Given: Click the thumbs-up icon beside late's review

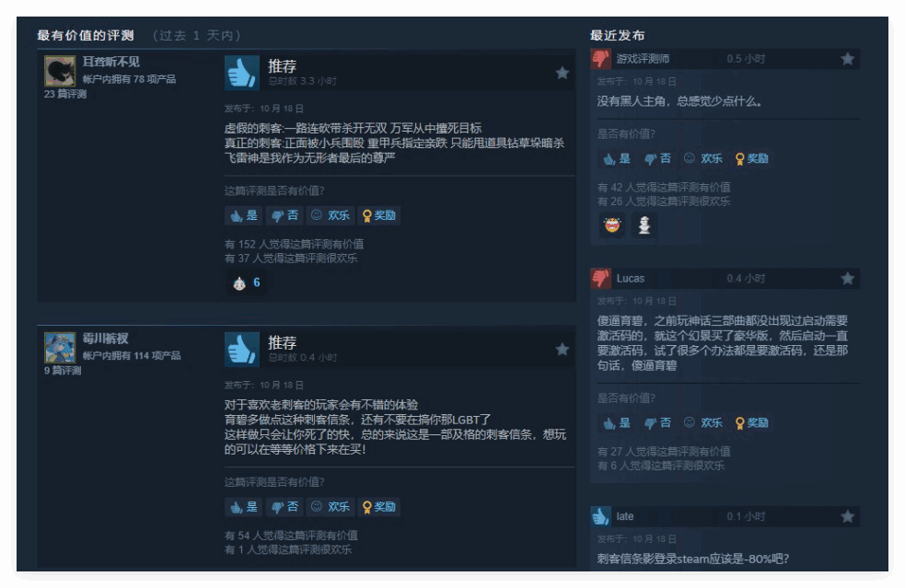Looking at the screenshot, I should click(x=601, y=516).
